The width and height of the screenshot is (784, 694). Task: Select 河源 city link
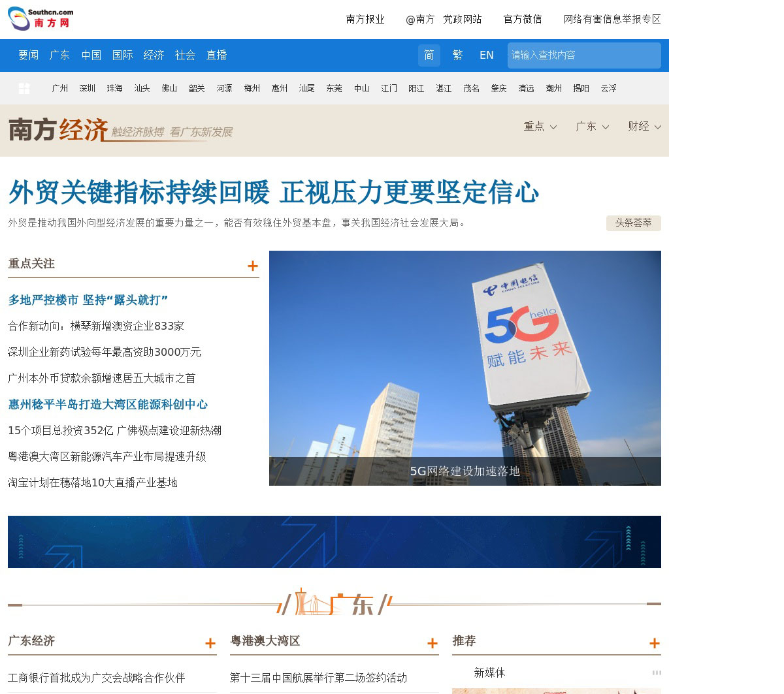pos(225,88)
